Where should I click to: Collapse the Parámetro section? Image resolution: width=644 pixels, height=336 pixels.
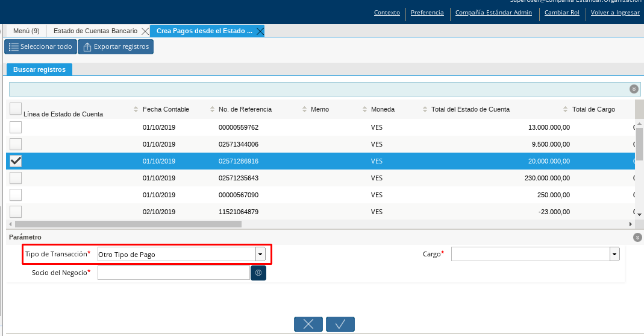pyautogui.click(x=637, y=238)
